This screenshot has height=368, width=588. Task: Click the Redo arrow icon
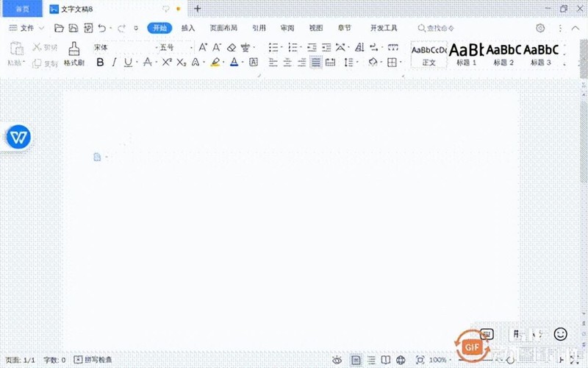(121, 28)
